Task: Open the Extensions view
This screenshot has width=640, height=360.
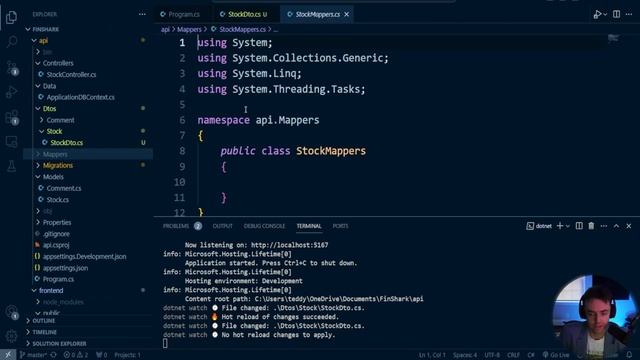Action: coord(11,118)
